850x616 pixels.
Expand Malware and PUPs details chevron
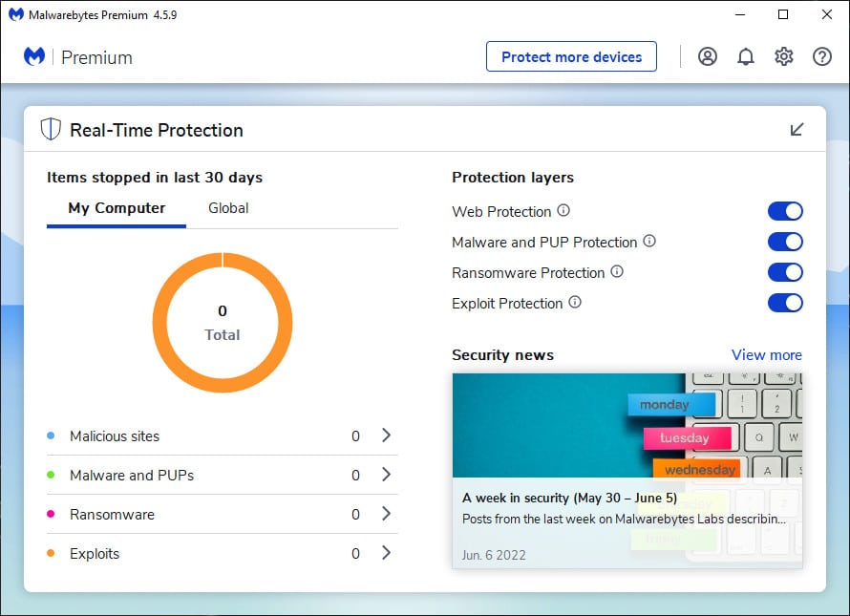[x=386, y=475]
